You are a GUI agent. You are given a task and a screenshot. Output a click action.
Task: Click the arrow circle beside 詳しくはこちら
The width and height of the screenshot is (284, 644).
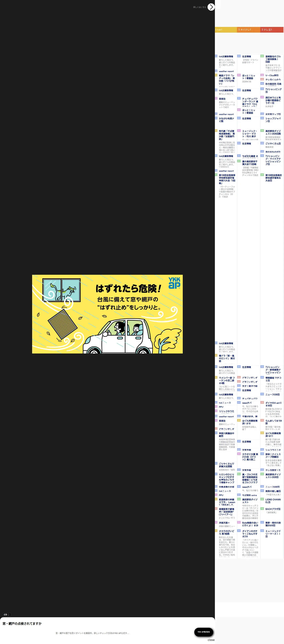(211, 7)
